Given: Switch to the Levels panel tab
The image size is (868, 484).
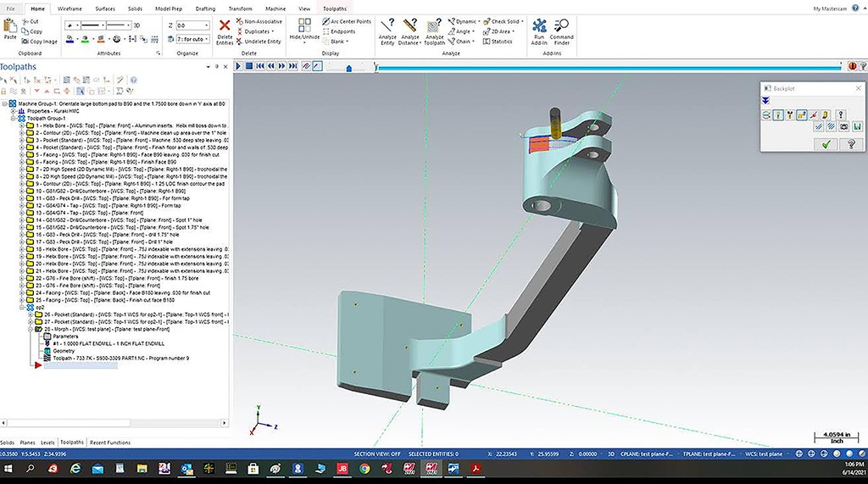Looking at the screenshot, I should [47, 442].
